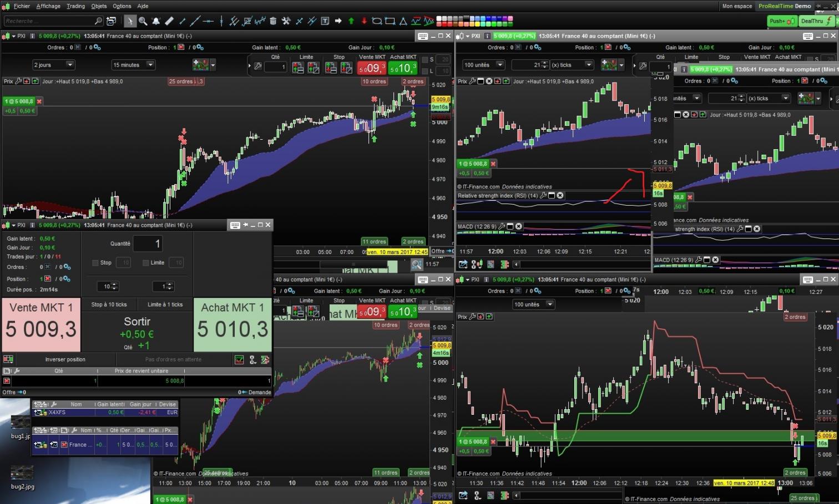Click the DealThru button
839x504 pixels.
(817, 21)
